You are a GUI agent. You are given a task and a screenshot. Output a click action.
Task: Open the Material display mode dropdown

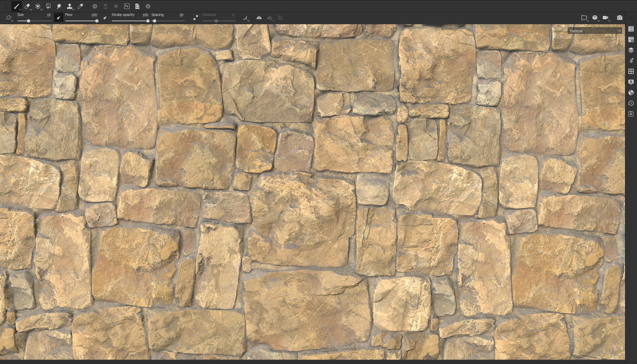click(595, 31)
